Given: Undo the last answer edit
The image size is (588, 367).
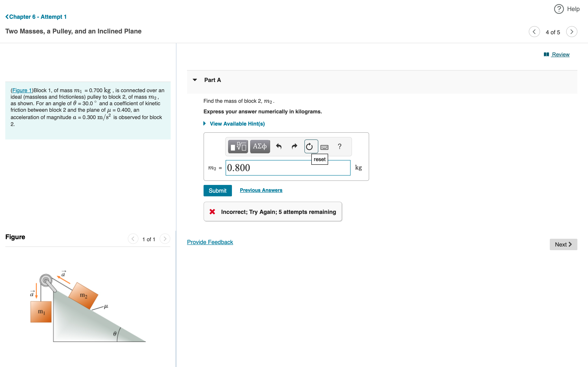Looking at the screenshot, I should (279, 146).
